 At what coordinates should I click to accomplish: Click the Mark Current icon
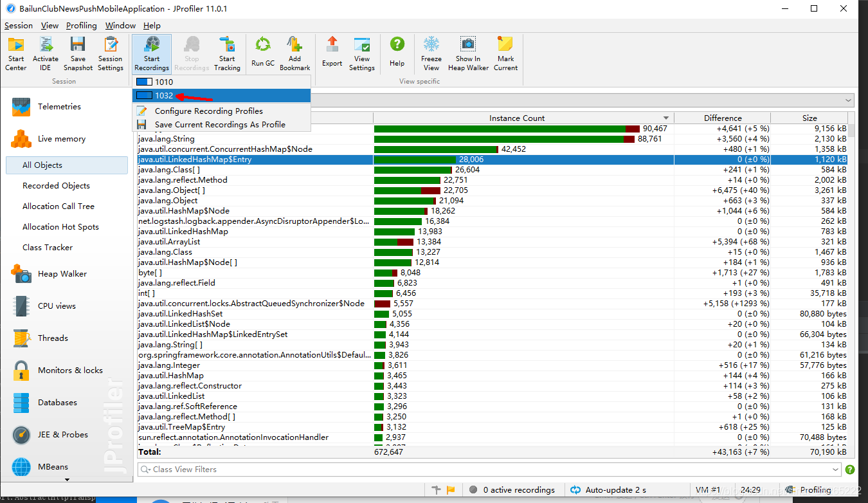505,44
